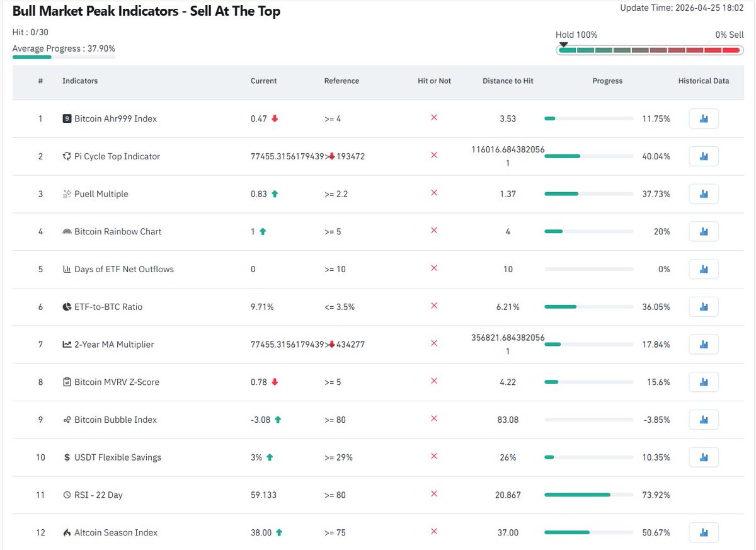The height and width of the screenshot is (550, 756).
Task: Open the Pi Cycle Top Indicator link
Action: 117,156
